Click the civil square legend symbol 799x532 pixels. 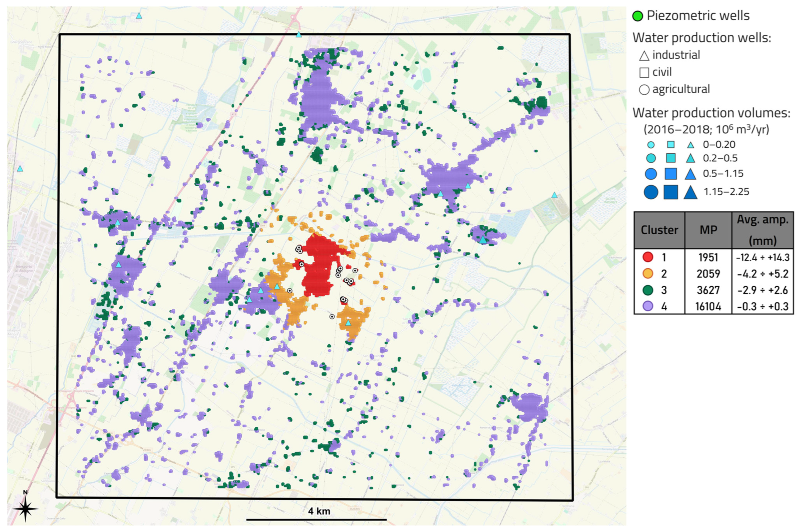pos(644,73)
